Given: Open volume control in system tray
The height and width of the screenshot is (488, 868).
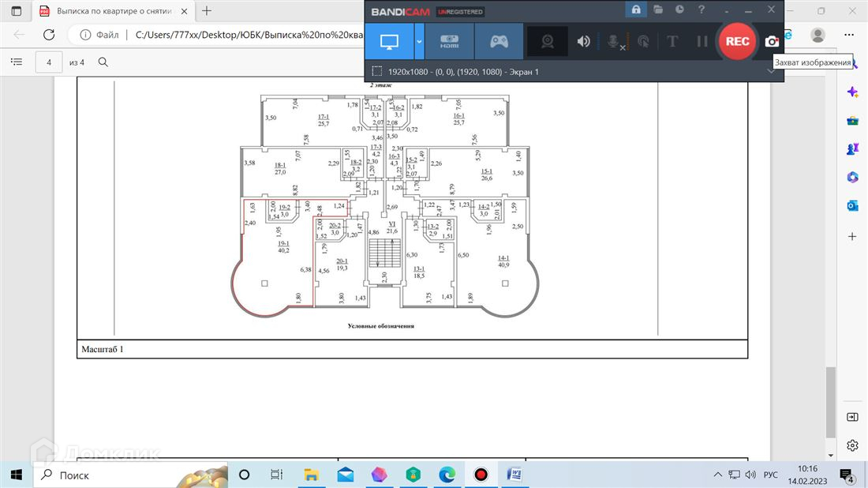Looking at the screenshot, I should tap(750, 475).
